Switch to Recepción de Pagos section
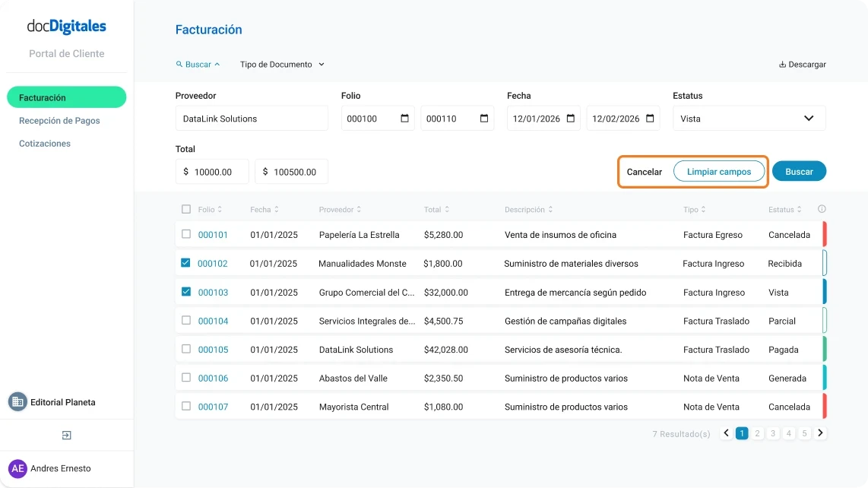 (58, 120)
